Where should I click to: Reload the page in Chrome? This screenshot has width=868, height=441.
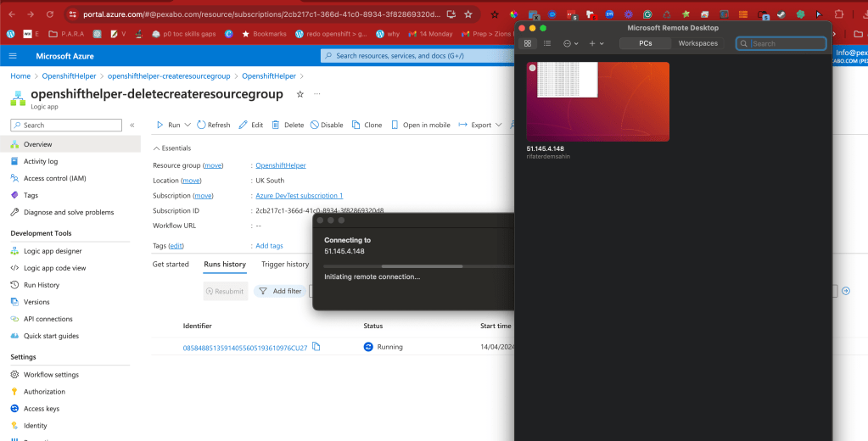coord(50,14)
